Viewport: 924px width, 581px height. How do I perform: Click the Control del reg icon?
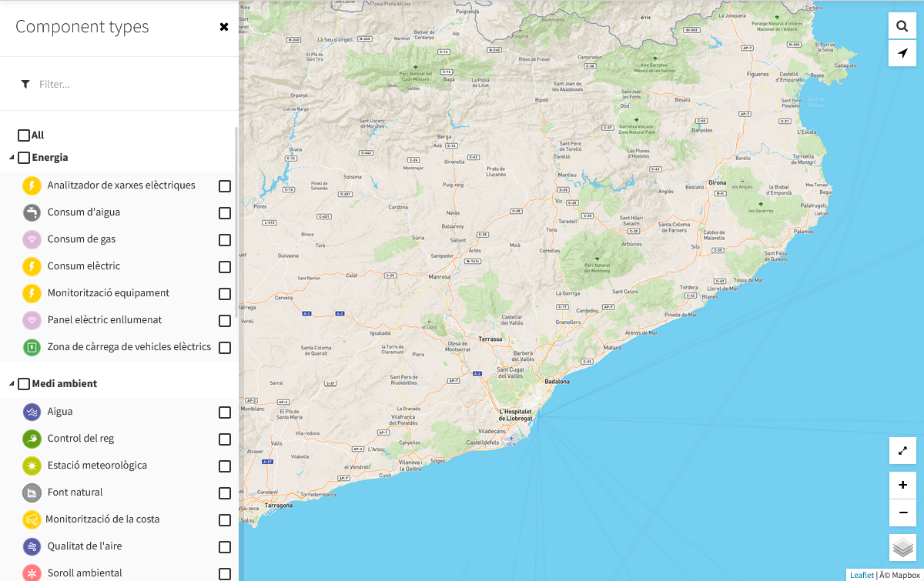(x=32, y=439)
